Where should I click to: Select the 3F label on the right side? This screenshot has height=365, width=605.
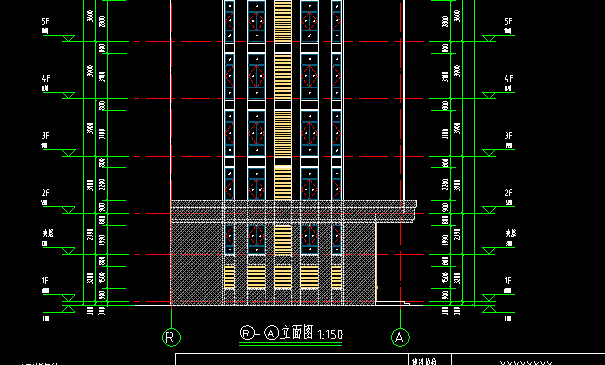point(509,136)
